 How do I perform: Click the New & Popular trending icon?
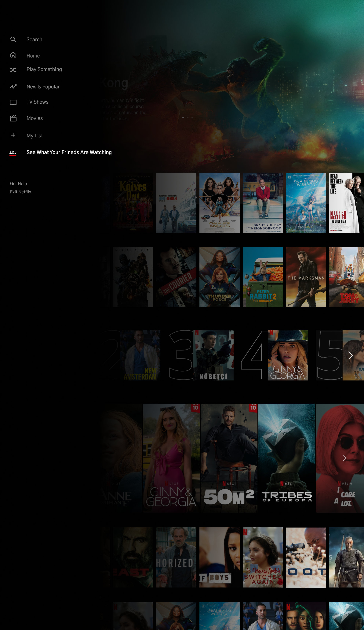point(13,87)
